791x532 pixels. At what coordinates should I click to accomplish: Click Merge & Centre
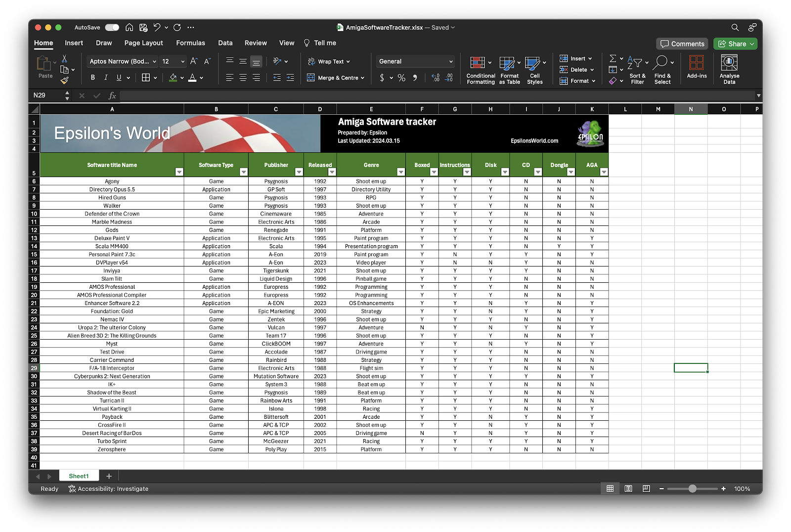[x=336, y=78]
